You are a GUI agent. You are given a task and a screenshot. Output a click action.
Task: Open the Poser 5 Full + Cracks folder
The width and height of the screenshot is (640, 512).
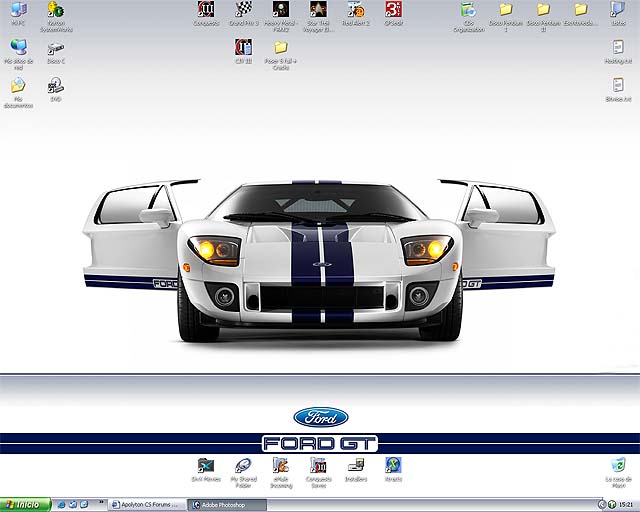point(281,47)
